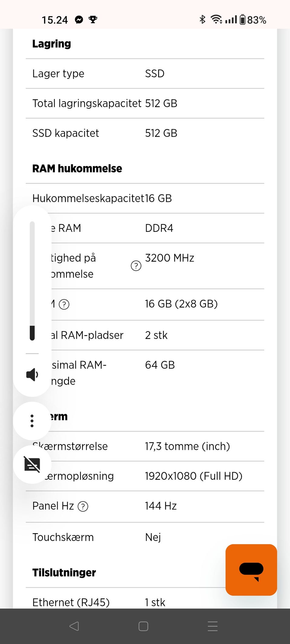
Task: Toggle live captions icon
Action: tap(32, 464)
